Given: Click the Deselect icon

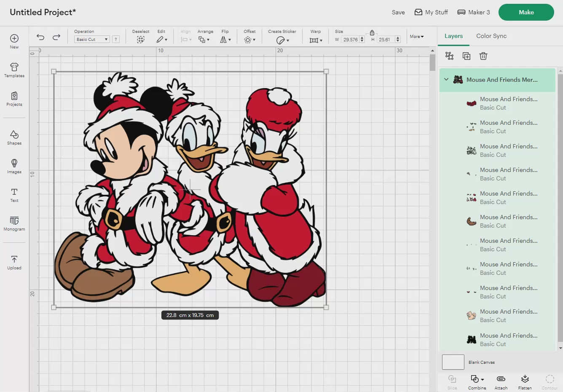Looking at the screenshot, I should [x=141, y=40].
